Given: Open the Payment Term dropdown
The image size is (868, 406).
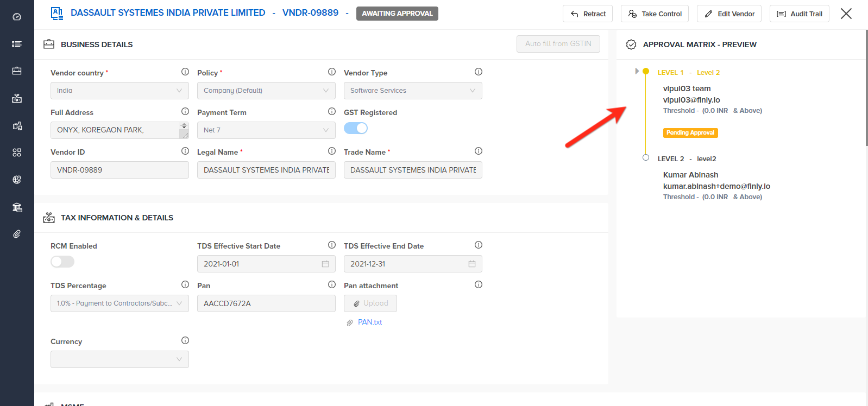Looking at the screenshot, I should pos(266,130).
